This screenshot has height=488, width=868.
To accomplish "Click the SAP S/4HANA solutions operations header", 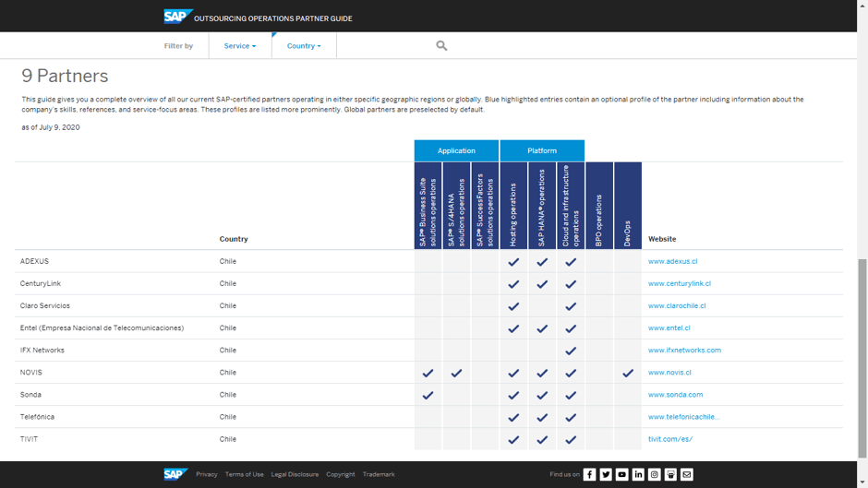I will tap(456, 206).
